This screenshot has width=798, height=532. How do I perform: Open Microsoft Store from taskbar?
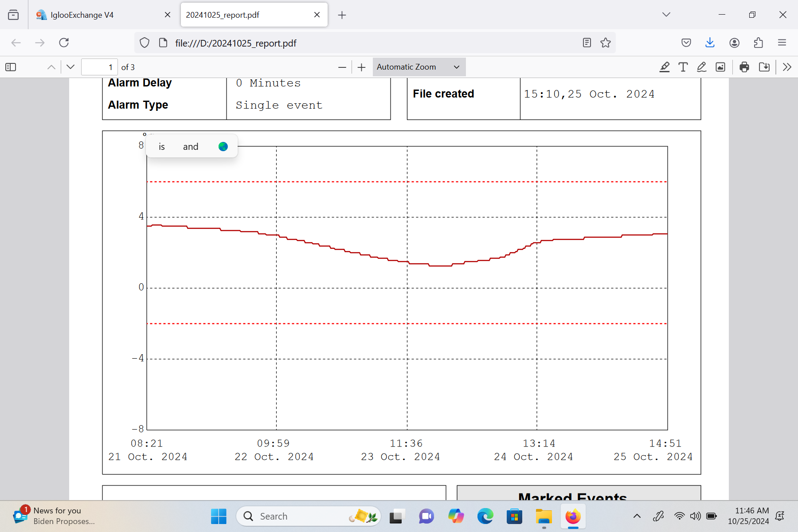click(x=514, y=516)
